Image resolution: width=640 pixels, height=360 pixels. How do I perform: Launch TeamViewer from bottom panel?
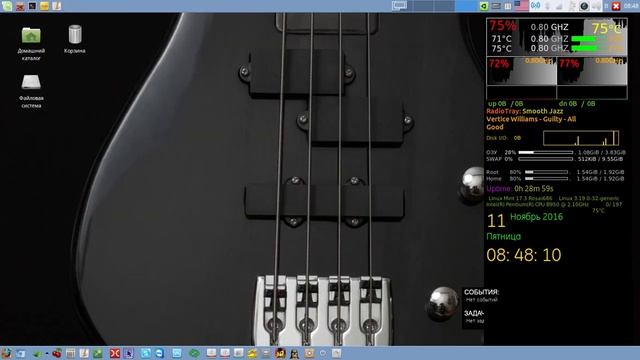click(159, 353)
